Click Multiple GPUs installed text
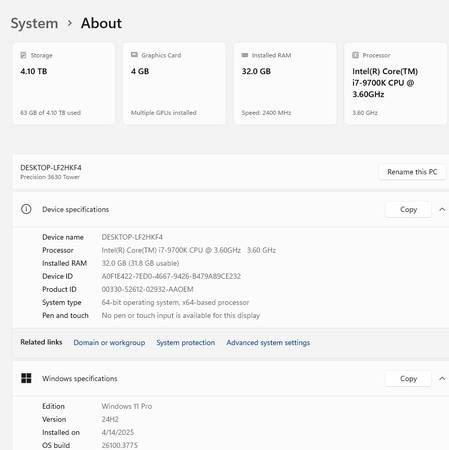This screenshot has width=449, height=450. (164, 113)
